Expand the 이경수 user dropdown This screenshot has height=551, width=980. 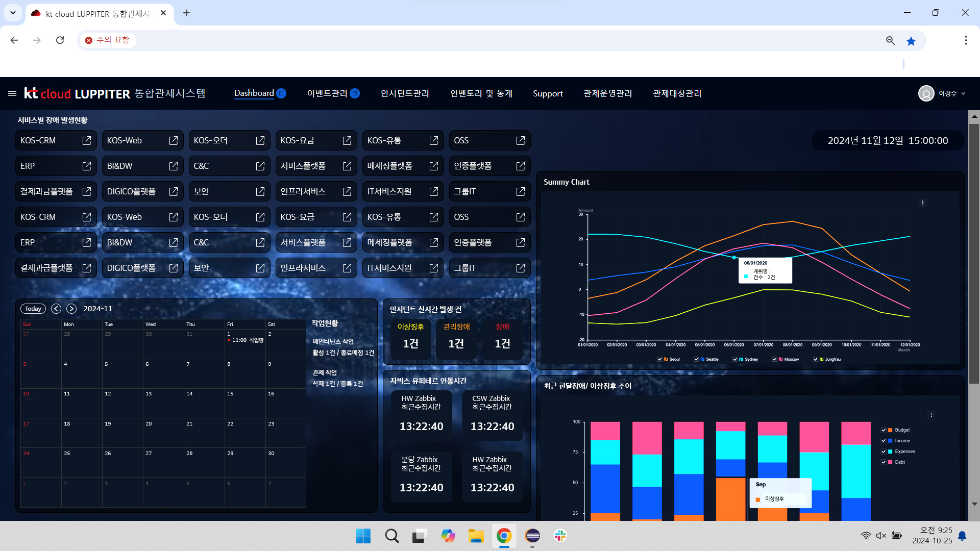[963, 93]
